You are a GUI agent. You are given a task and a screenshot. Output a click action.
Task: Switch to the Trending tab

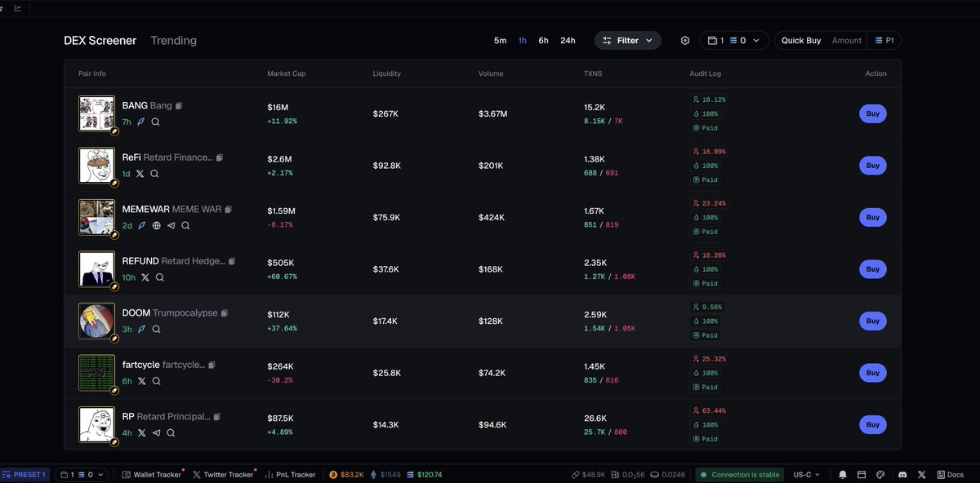(x=173, y=40)
